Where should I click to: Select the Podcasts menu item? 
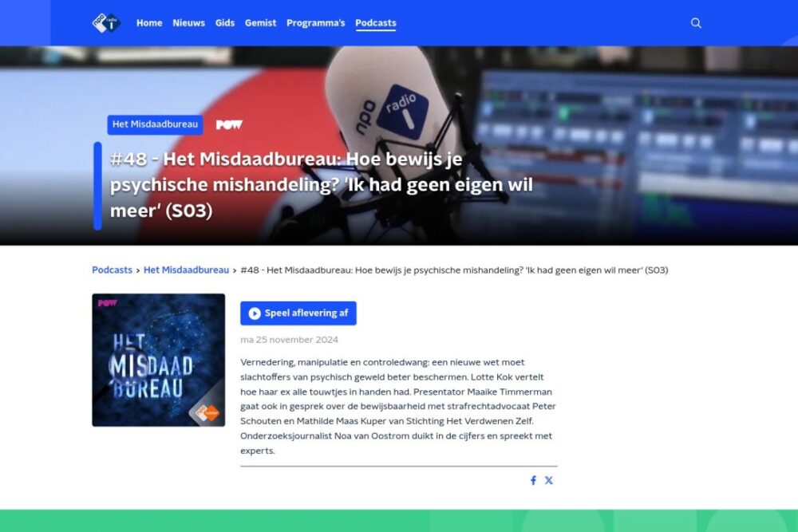[x=376, y=23]
